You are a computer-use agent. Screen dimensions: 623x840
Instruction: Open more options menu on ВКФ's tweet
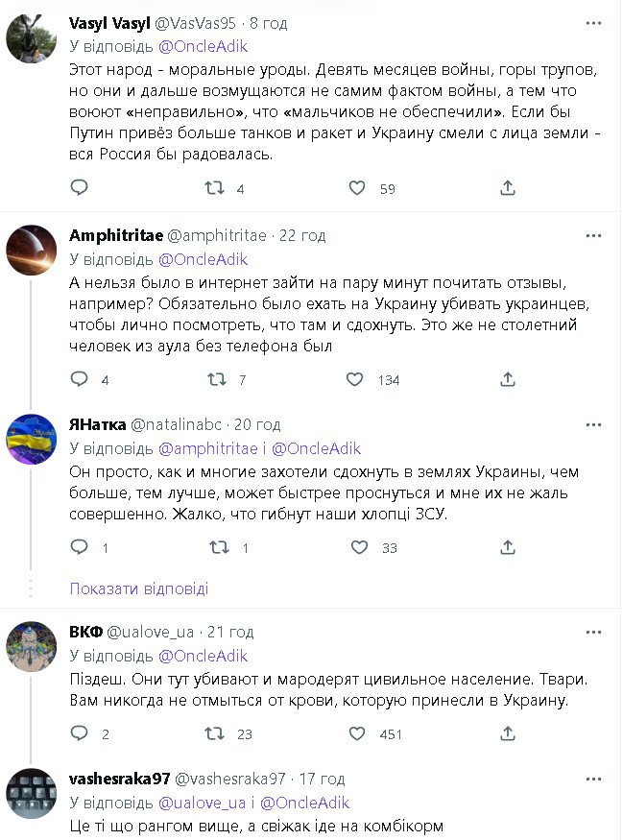593,632
